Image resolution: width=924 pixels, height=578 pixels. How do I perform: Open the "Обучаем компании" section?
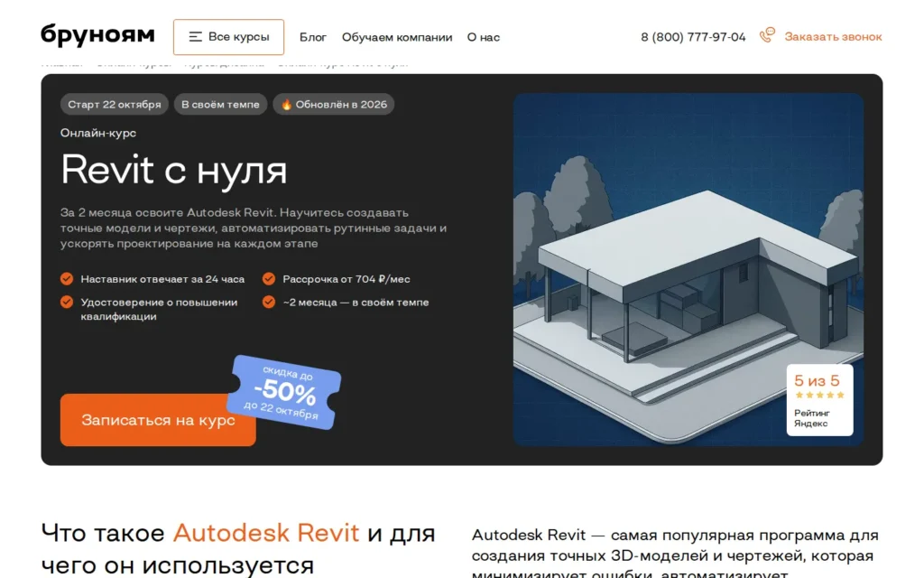pyautogui.click(x=397, y=37)
